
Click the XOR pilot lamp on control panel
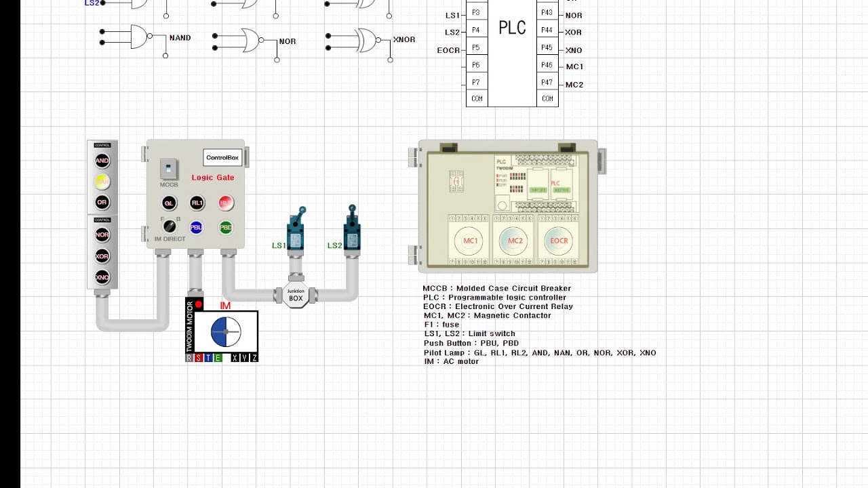(102, 256)
